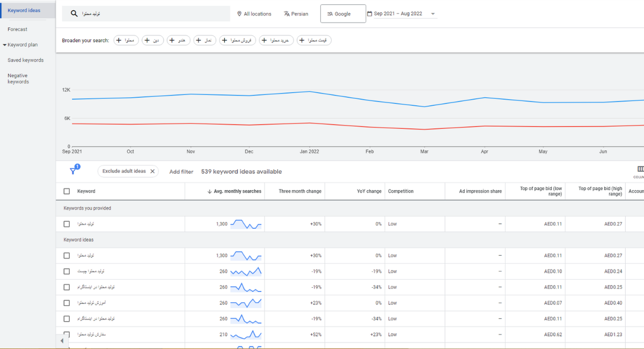The image size is (644, 349).
Task: Open the filter funnel icon with badge 1
Action: click(74, 171)
